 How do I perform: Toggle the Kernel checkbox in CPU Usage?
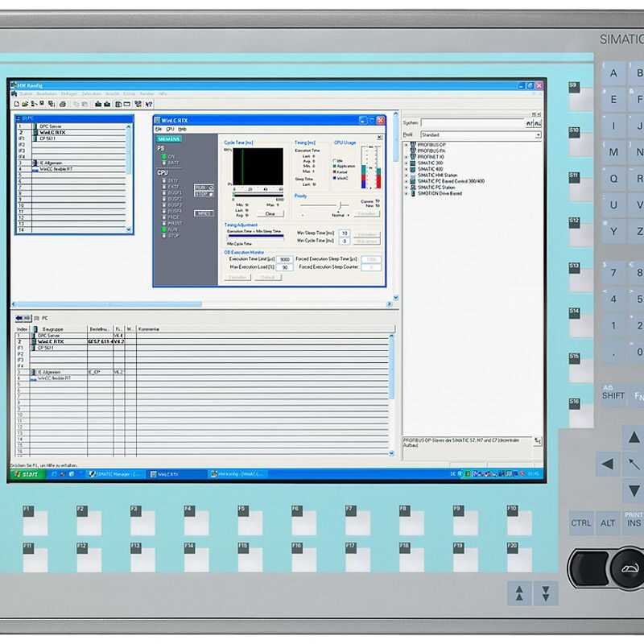point(335,172)
